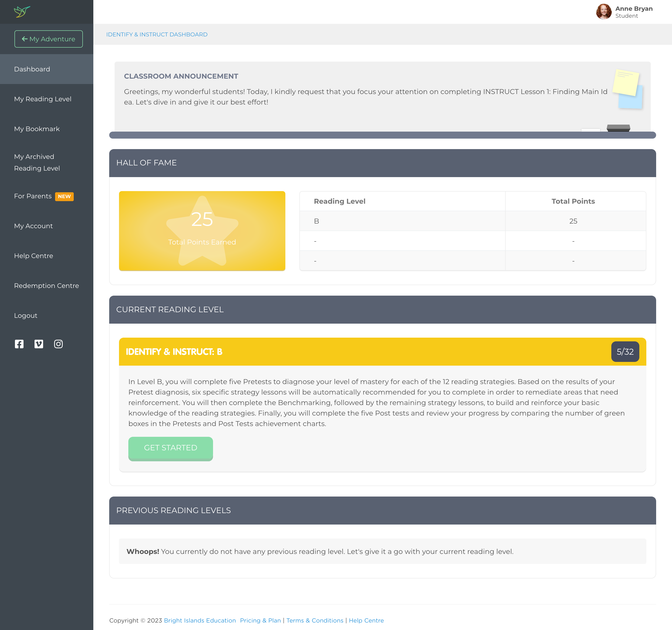Screen dimensions: 672x630
Task: Open the Pricing & Plan footer link
Action: click(x=260, y=620)
